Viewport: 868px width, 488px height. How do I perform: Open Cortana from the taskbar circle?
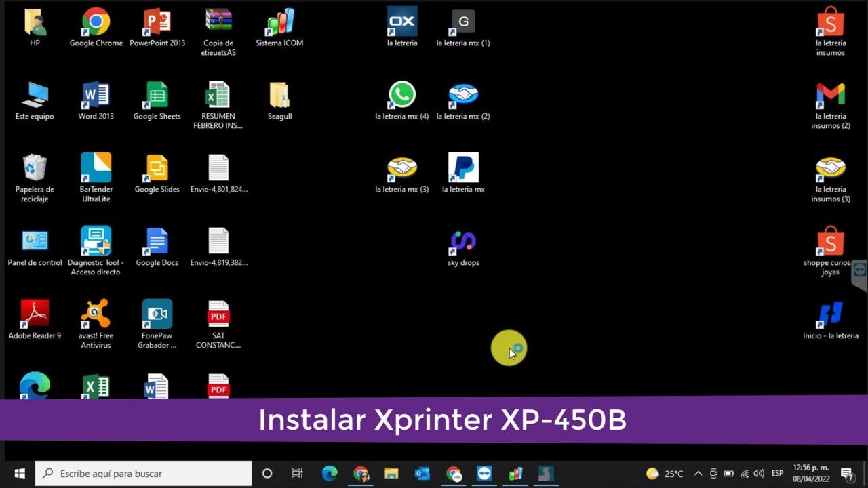pos(267,474)
